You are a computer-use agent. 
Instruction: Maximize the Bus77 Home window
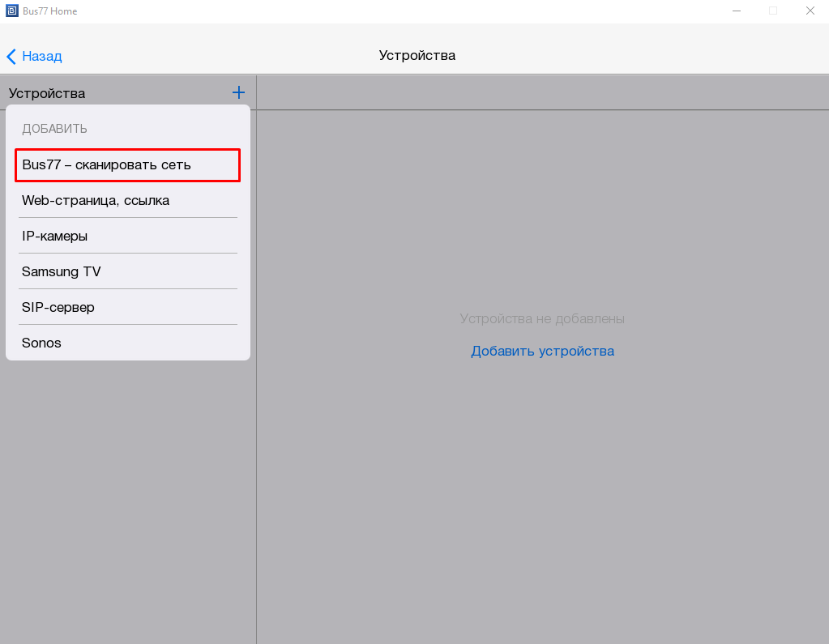tap(773, 11)
